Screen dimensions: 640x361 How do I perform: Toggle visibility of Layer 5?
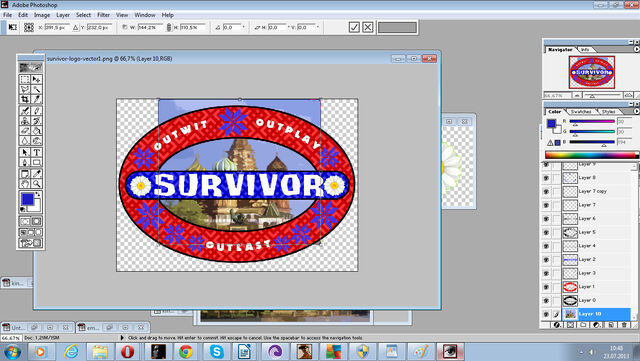click(546, 232)
